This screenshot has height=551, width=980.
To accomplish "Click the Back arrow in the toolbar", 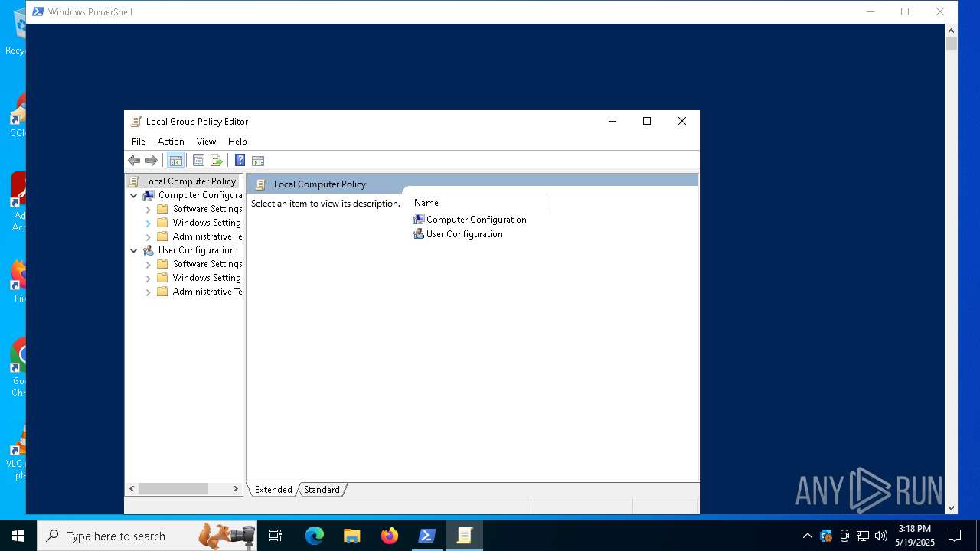I will pyautogui.click(x=134, y=161).
